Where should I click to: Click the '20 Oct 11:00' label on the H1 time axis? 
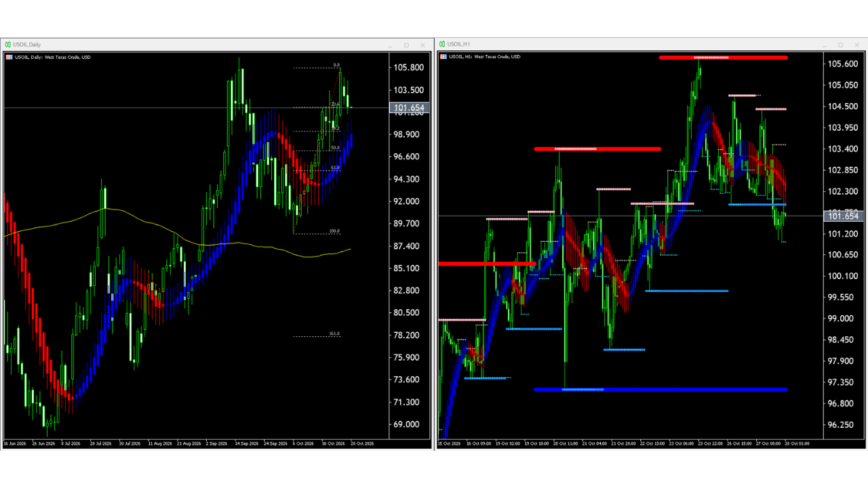click(x=564, y=444)
